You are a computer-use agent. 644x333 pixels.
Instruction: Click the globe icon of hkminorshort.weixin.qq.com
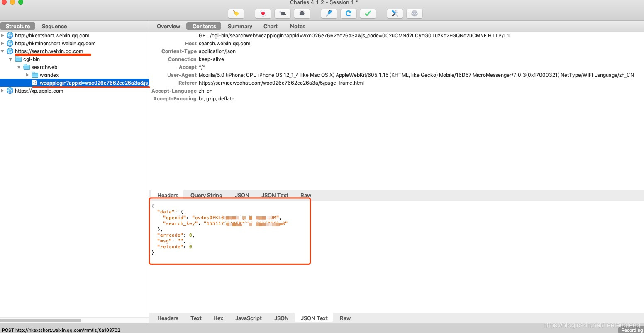pyautogui.click(x=10, y=43)
